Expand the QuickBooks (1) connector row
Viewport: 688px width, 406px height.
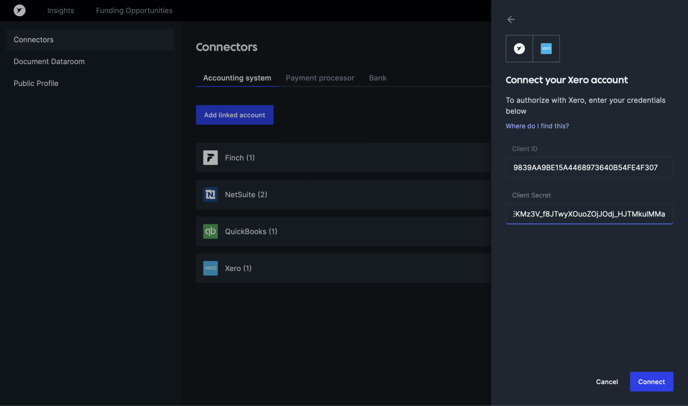coord(343,231)
